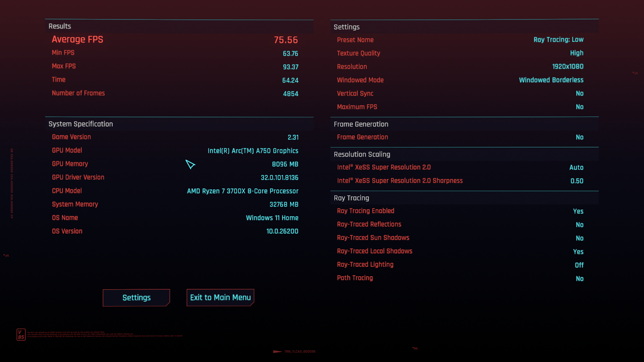Image resolution: width=644 pixels, height=362 pixels.
Task: Click the Max FPS value 93.37
Action: tap(290, 67)
